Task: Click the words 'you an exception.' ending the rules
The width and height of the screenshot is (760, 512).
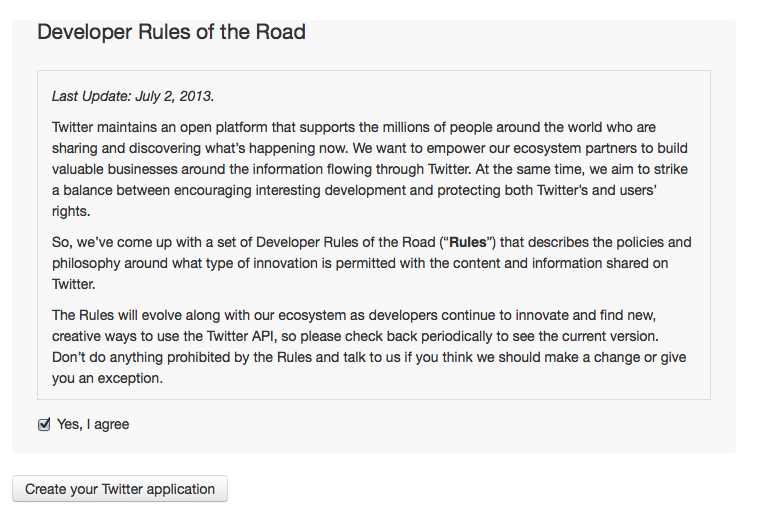Action: pyautogui.click(x=107, y=378)
